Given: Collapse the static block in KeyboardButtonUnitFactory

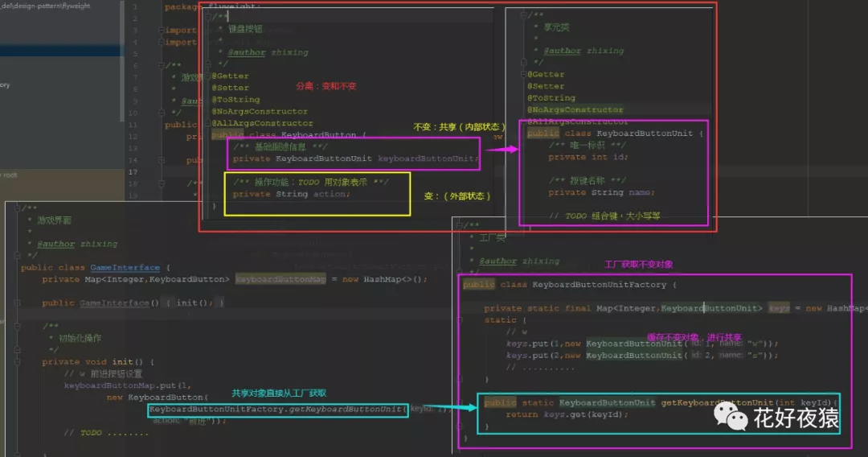Looking at the screenshot, I should [460, 320].
